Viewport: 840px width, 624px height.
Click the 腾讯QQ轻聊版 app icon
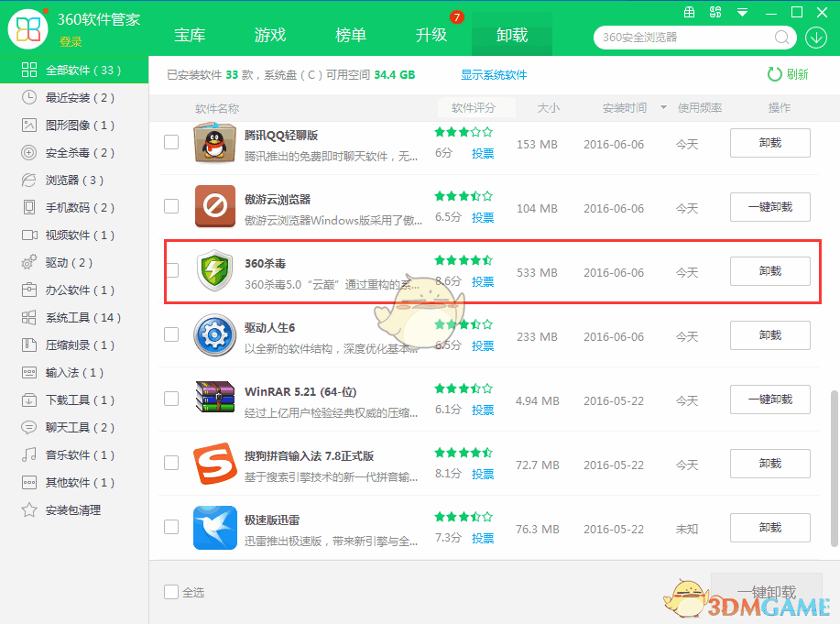point(215,143)
